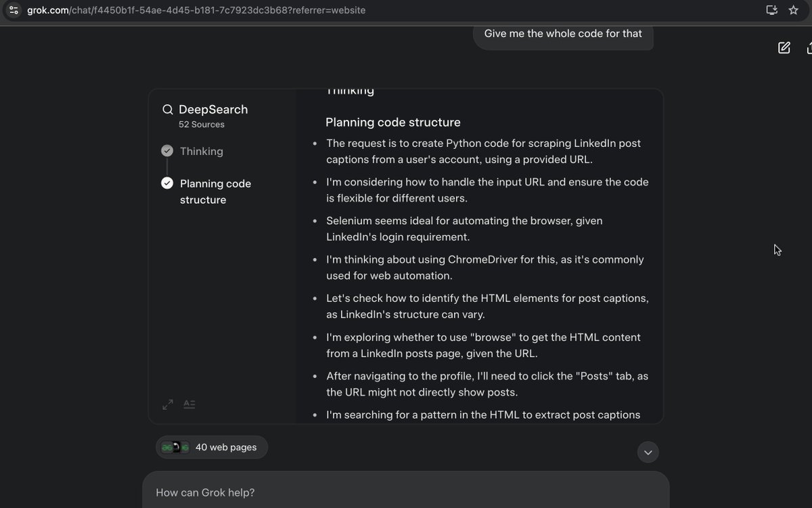Open the 40 web pages source list

(212, 447)
